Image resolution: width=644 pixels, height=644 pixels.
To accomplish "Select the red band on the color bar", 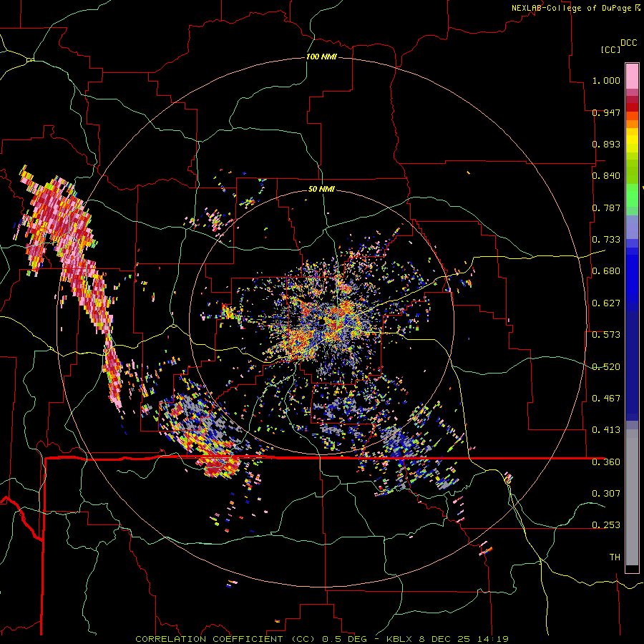I will [632, 107].
